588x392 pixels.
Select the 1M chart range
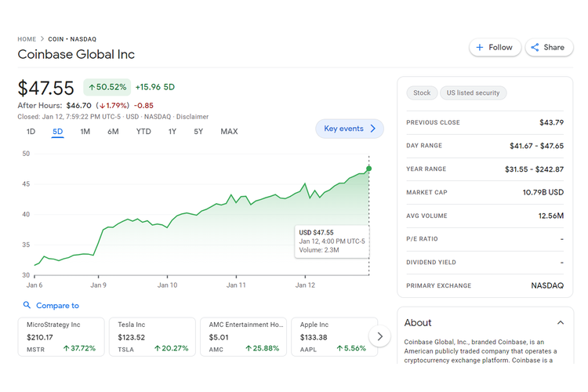[85, 132]
